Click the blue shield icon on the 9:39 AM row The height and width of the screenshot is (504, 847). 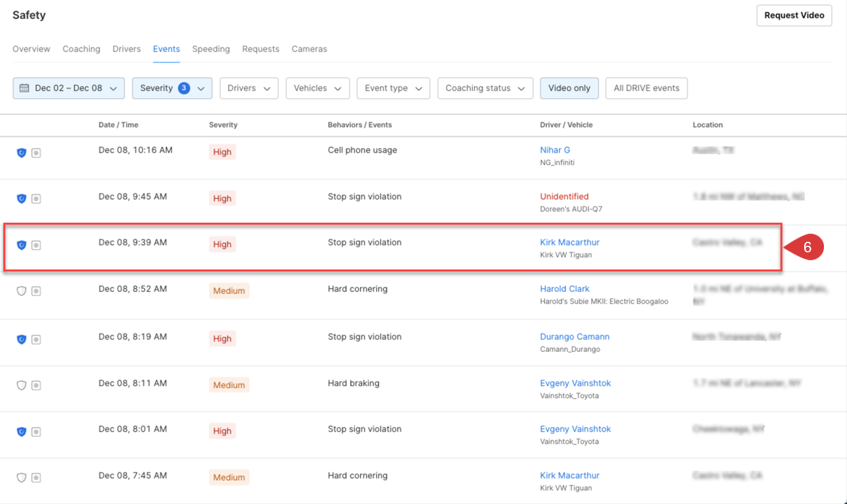[x=21, y=245]
